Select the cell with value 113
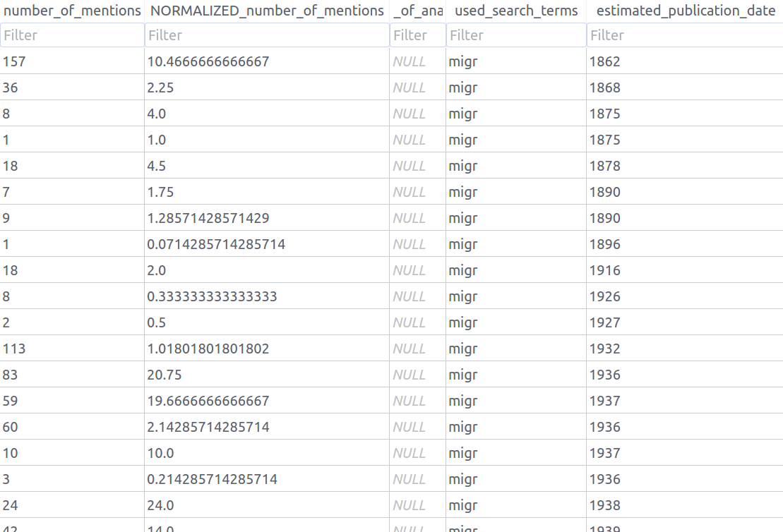This screenshot has height=532, width=783. coord(72,349)
